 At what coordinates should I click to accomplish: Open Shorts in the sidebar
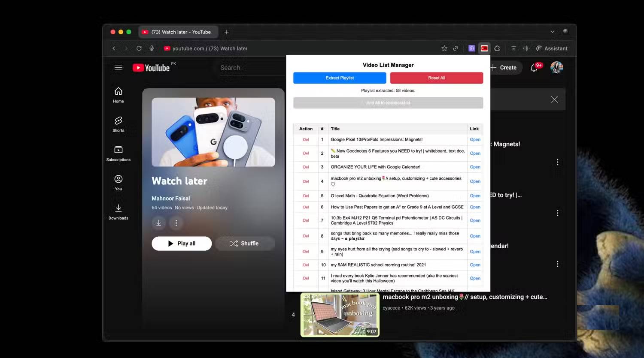pos(118,124)
